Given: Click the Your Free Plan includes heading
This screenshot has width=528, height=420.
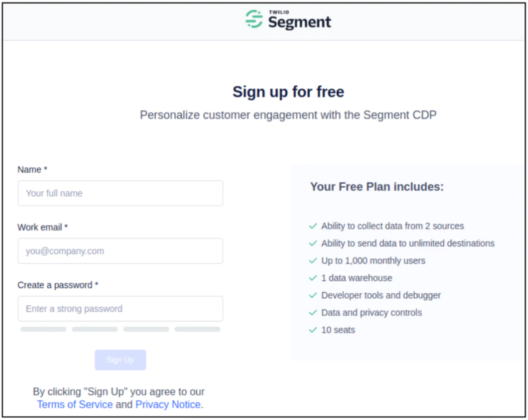Looking at the screenshot, I should pos(377,187).
